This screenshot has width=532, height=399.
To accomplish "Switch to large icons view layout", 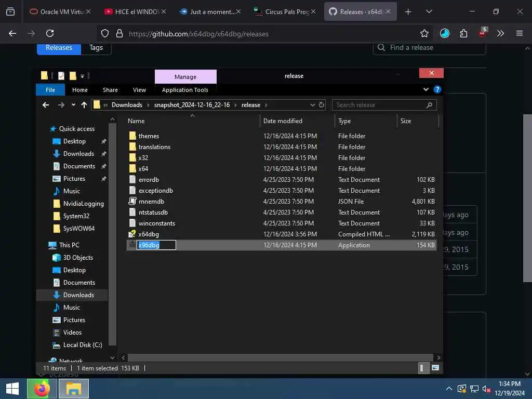I will click(x=435, y=368).
